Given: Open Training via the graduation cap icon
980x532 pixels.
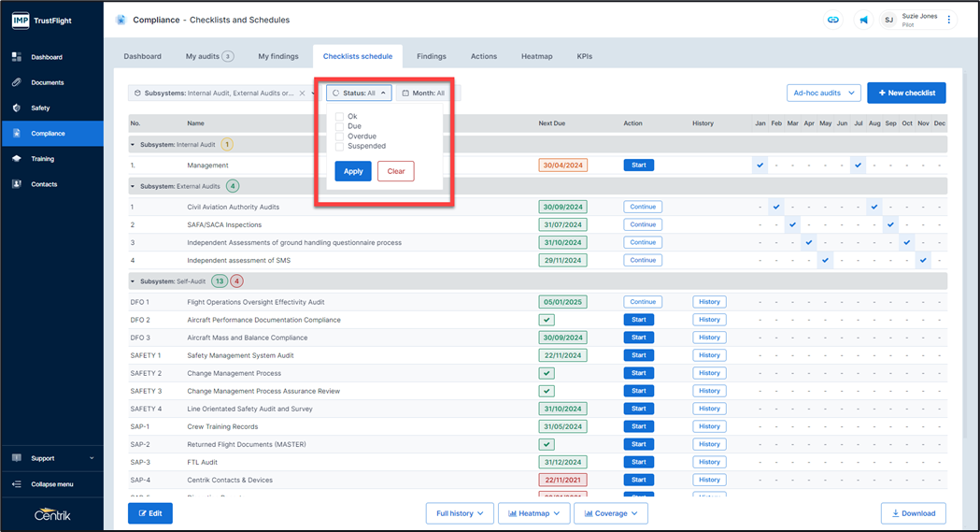Looking at the screenshot, I should click(17, 159).
